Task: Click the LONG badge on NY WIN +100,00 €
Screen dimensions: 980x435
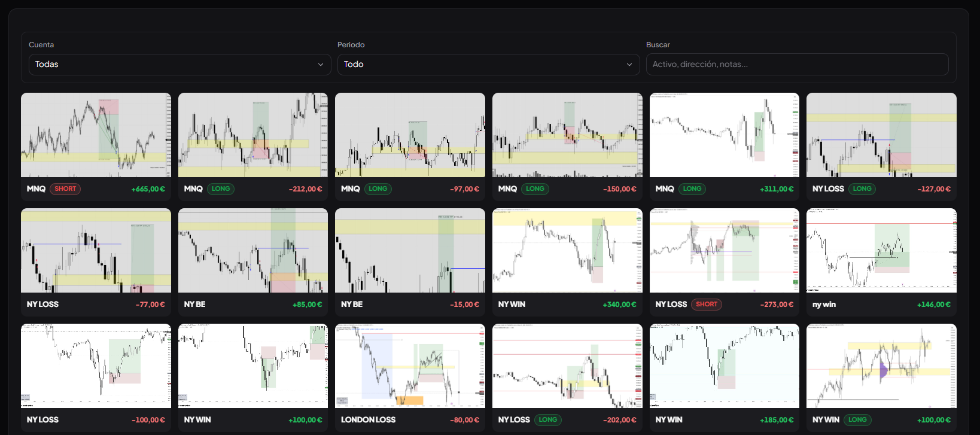Action: [x=857, y=420]
